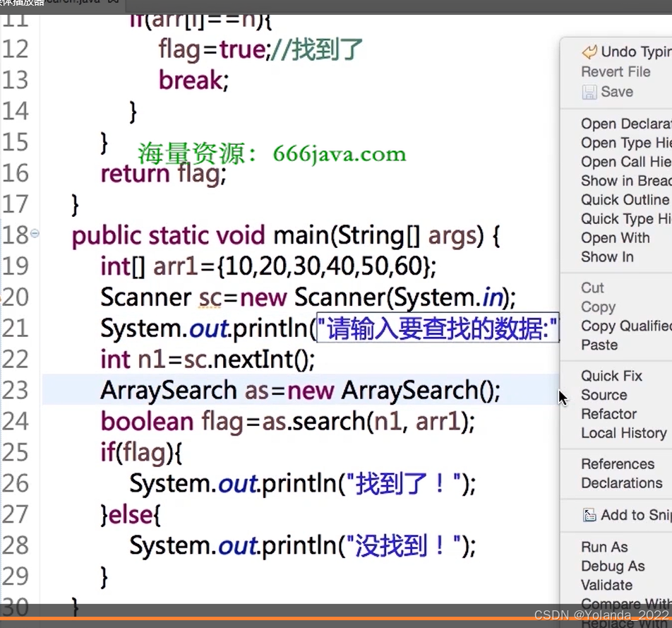672x628 pixels.
Task: Click the Undo Typing arrow icon
Action: pyautogui.click(x=589, y=52)
